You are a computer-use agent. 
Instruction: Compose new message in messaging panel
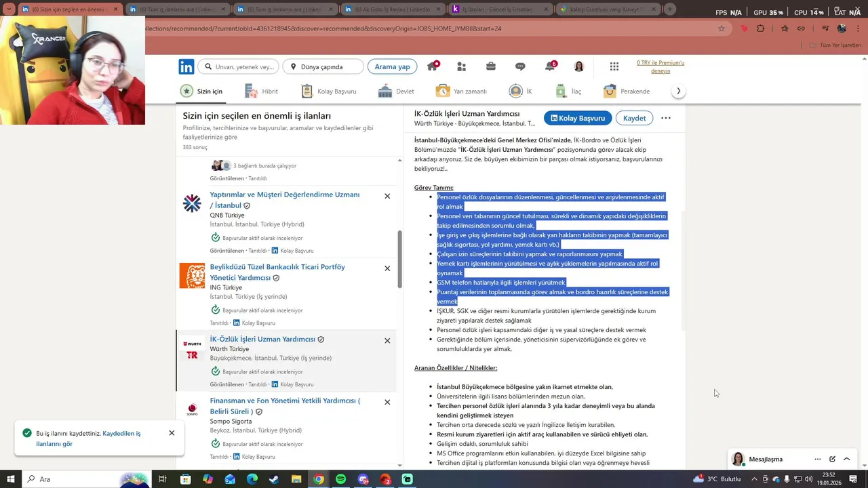point(832,459)
